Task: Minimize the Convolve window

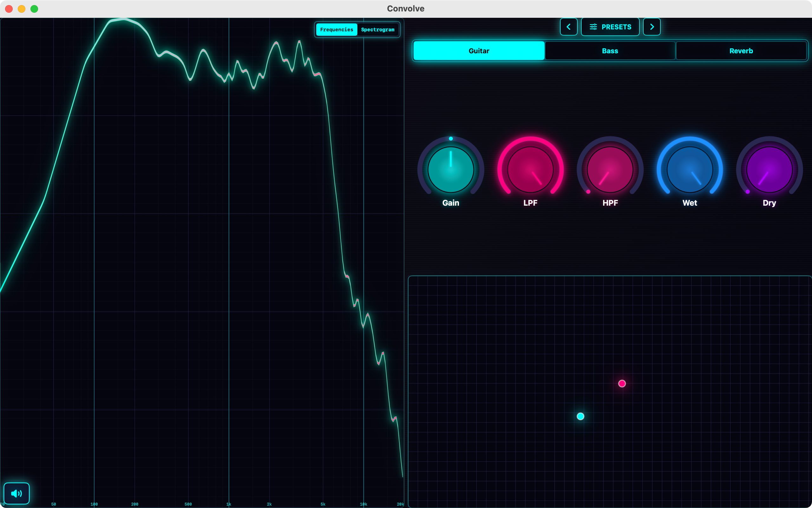Action: pos(22,9)
